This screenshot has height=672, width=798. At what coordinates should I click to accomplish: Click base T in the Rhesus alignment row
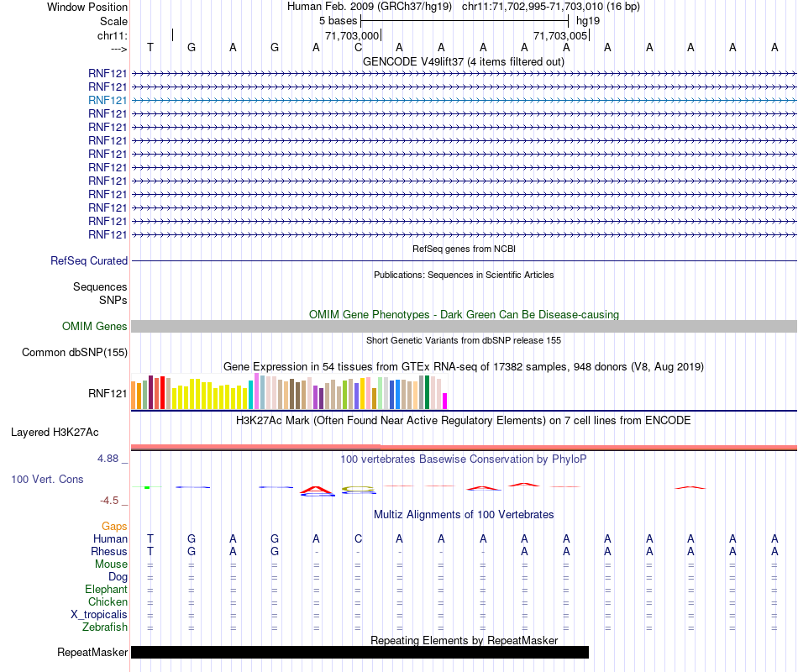[x=150, y=551]
